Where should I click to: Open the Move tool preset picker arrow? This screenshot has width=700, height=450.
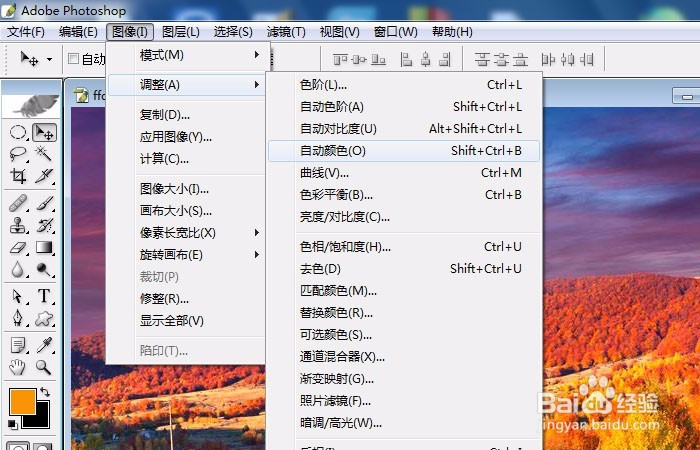[49, 59]
